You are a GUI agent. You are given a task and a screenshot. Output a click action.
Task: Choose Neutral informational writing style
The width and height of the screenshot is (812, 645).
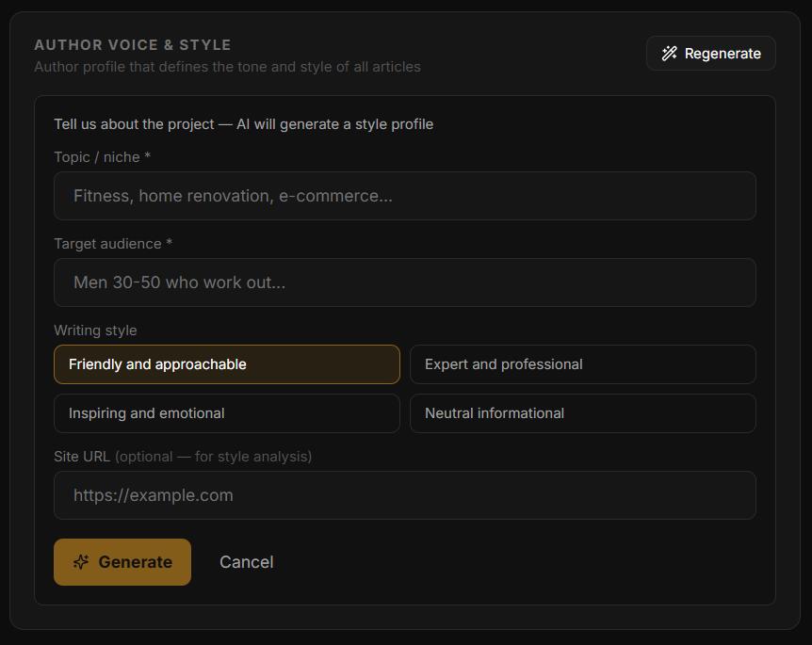point(582,413)
